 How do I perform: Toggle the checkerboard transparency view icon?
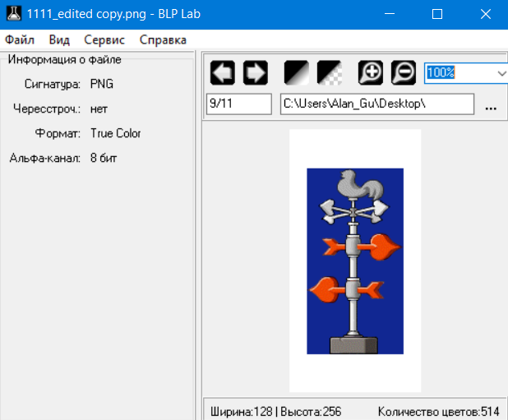click(330, 73)
